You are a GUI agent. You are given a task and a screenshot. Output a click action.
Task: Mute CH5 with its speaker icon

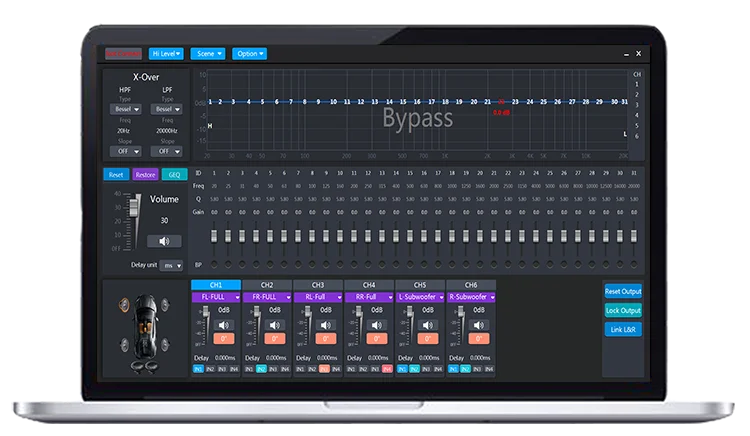(x=427, y=325)
